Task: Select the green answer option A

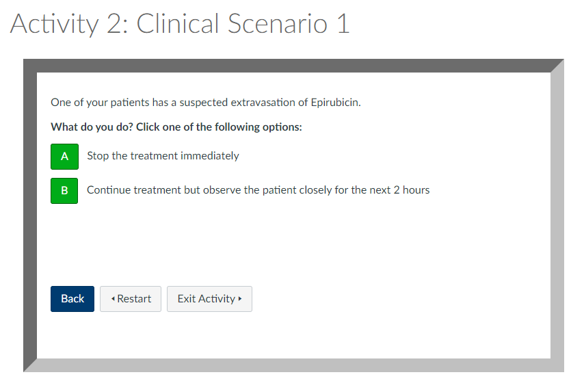Action: [64, 156]
